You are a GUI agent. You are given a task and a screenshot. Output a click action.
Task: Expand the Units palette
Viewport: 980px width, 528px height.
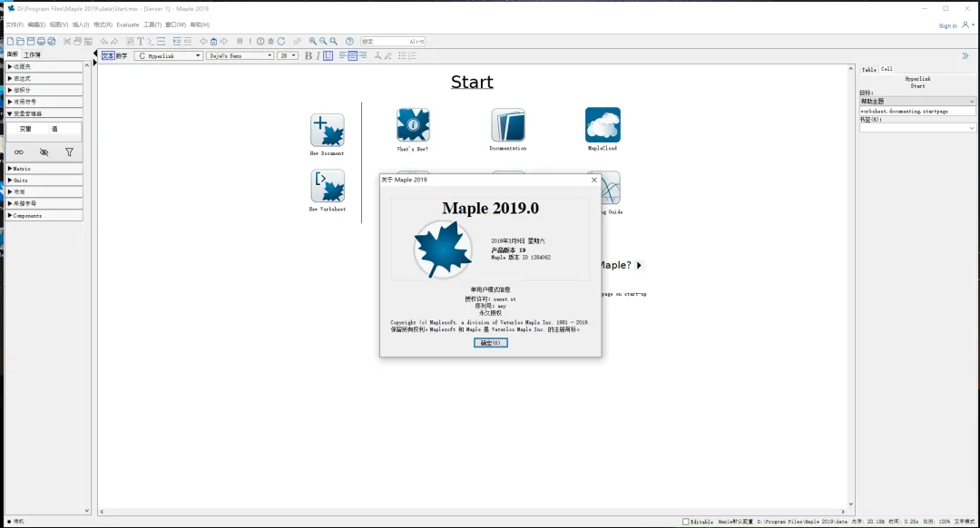pos(44,180)
